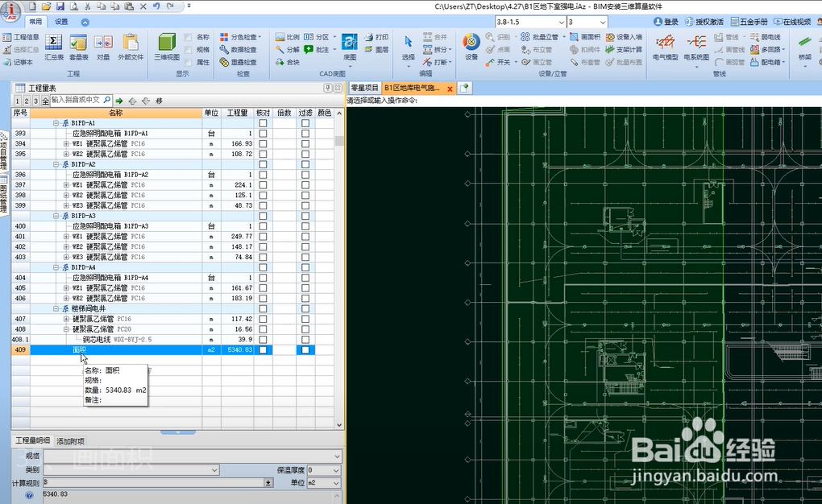Collapse the B1PD-A1 tree node

[x=56, y=123]
